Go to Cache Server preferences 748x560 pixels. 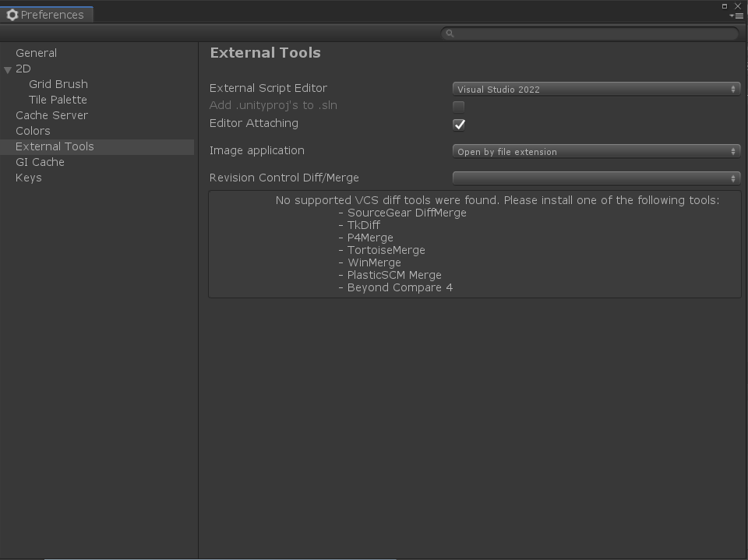pos(51,115)
